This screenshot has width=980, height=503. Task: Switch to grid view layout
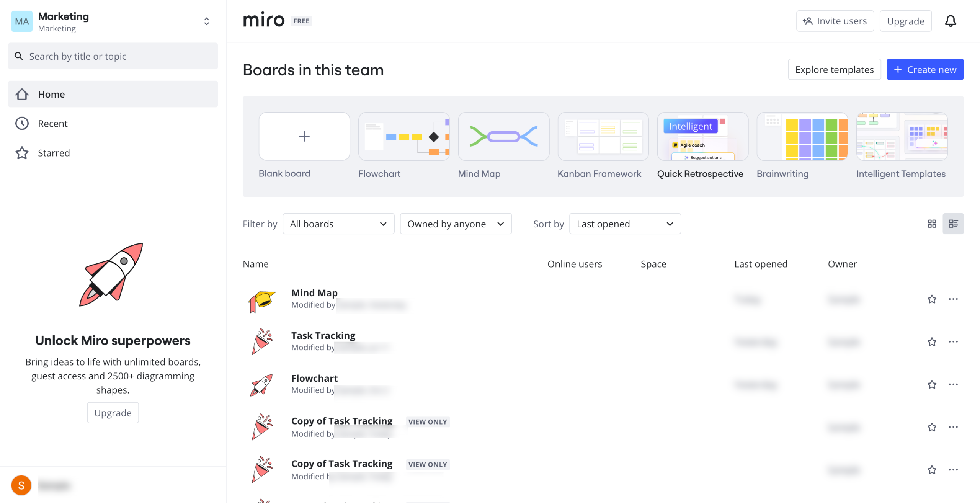tap(931, 224)
